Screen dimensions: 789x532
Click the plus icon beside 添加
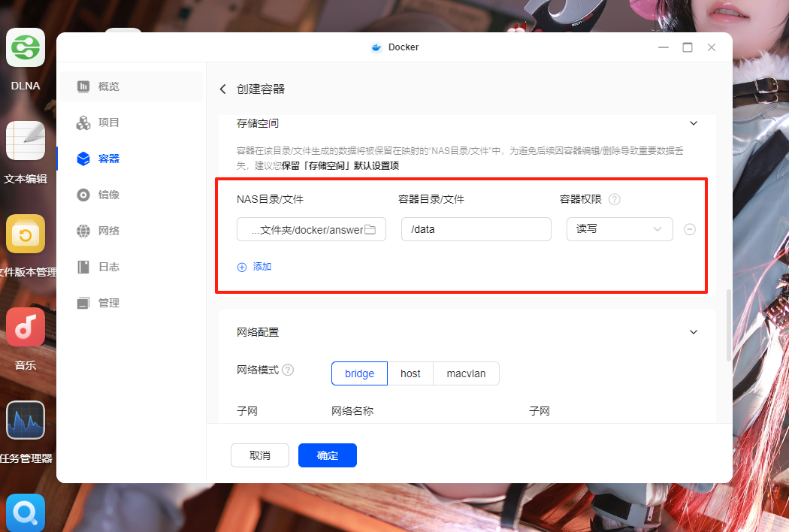[x=241, y=268]
